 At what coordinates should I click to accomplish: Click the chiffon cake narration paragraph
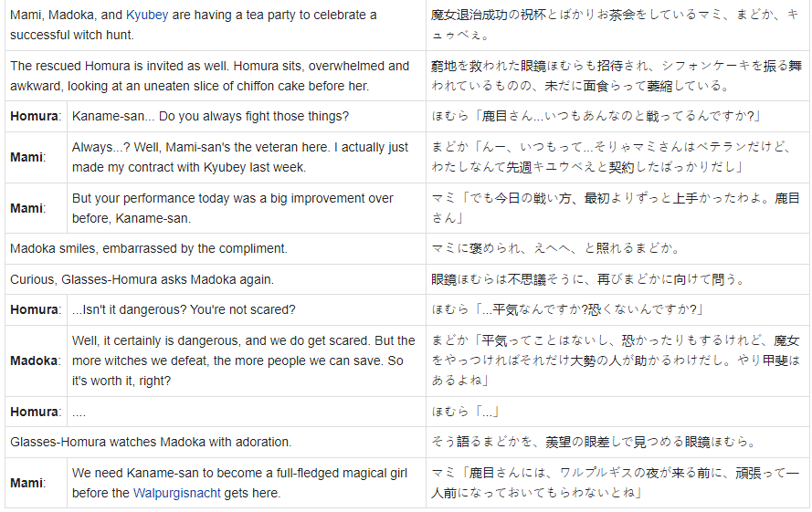[209, 76]
